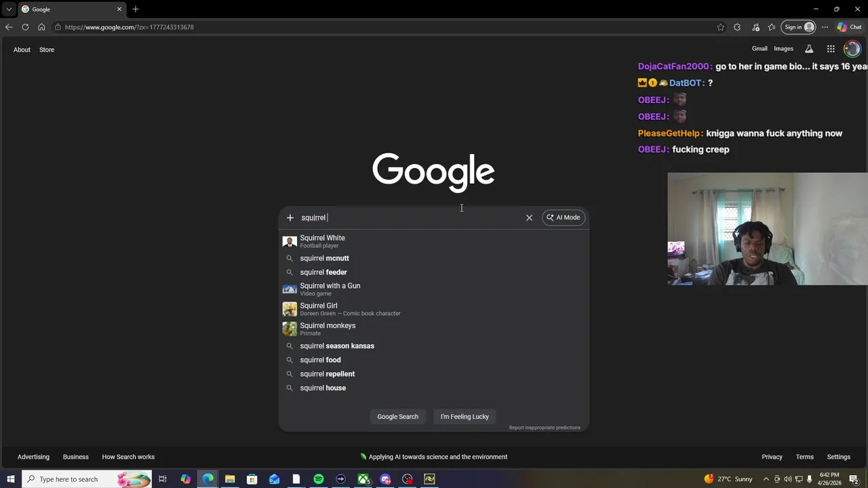This screenshot has height=488, width=868.
Task: Open Copilot from the taskbar
Action: click(x=186, y=479)
